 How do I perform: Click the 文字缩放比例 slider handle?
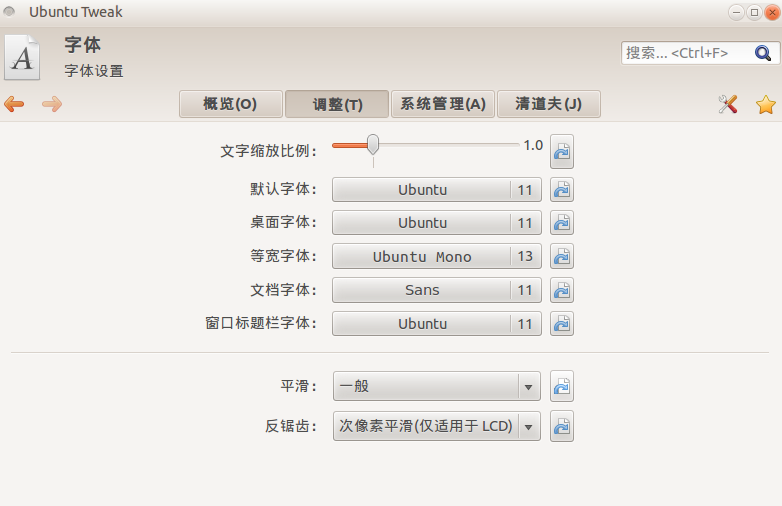point(373,145)
